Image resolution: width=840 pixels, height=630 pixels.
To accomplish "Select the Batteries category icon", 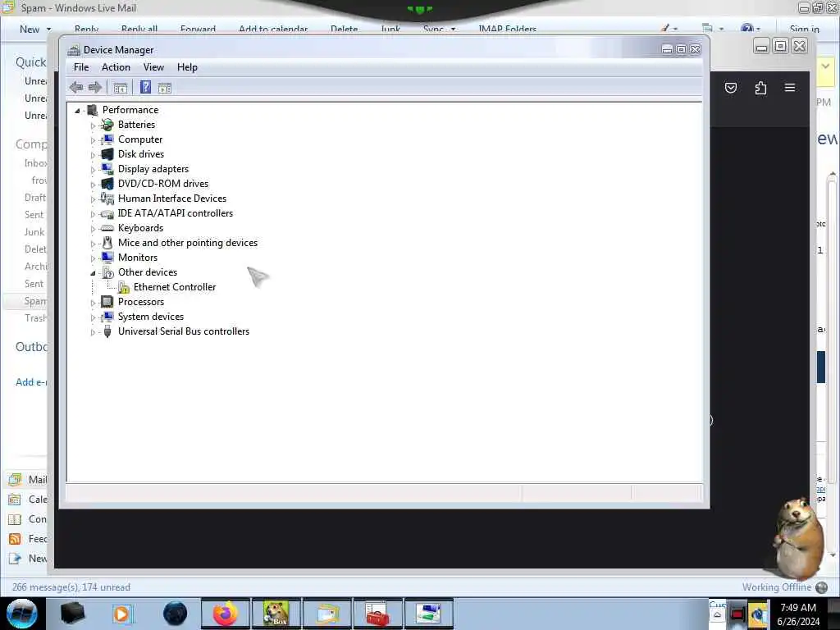I will click(107, 125).
